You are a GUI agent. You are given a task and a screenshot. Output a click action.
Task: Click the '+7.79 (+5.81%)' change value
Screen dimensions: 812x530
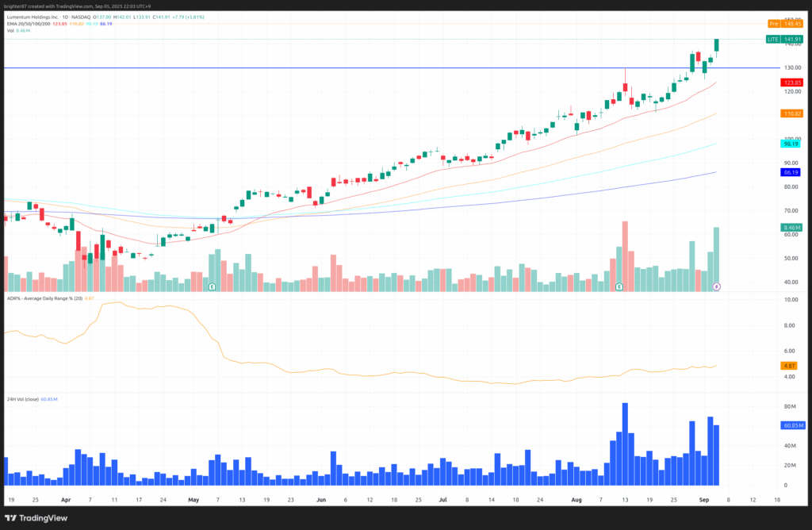[188, 17]
